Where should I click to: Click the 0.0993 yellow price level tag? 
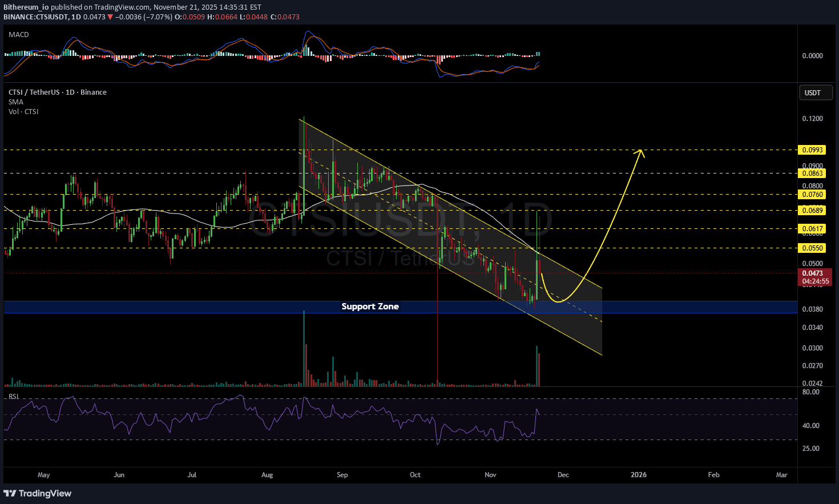pos(812,150)
